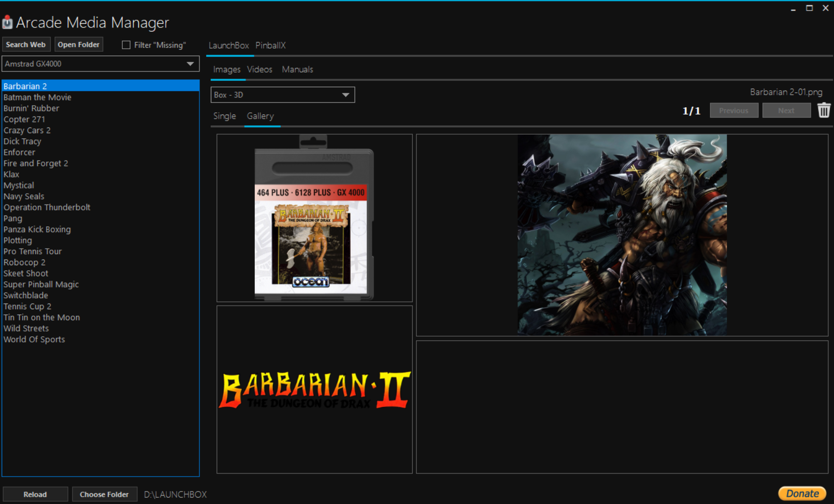Select Pro Tennis Tour in the list
The image size is (834, 504).
coord(100,251)
